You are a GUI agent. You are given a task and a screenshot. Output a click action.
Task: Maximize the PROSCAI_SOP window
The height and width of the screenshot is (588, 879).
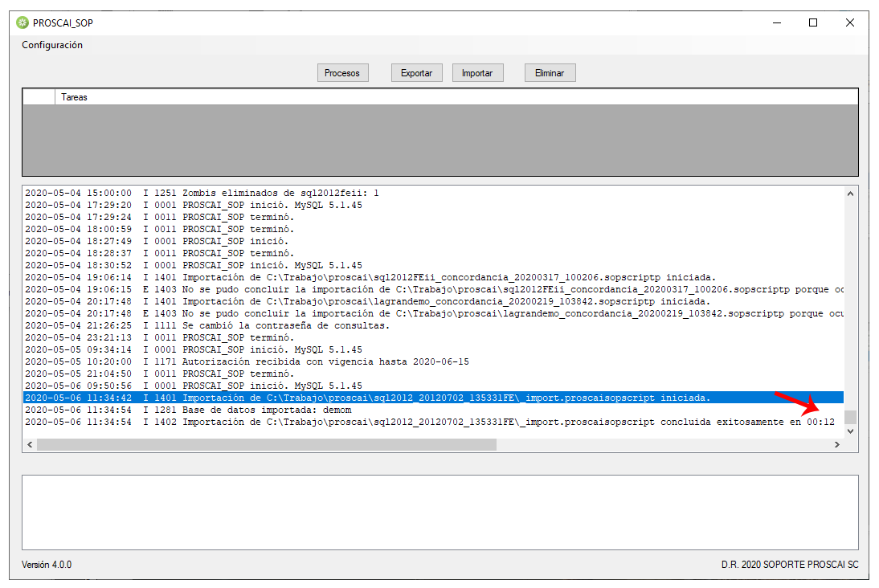pyautogui.click(x=813, y=22)
